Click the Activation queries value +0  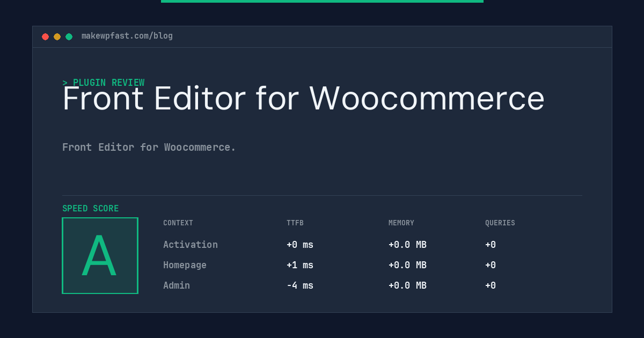tap(491, 245)
